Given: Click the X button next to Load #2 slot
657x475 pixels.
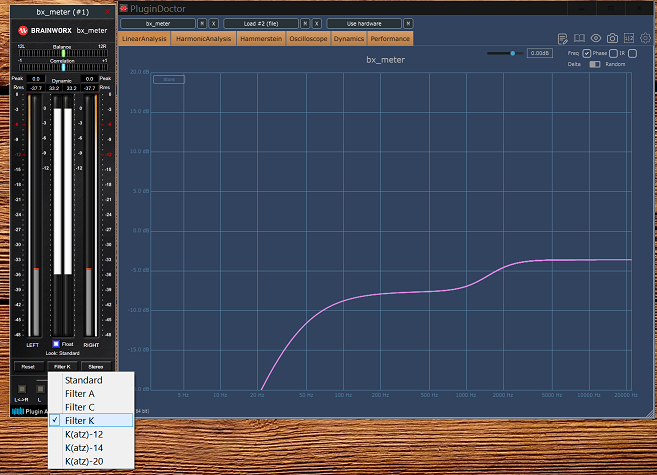Looking at the screenshot, I should click(x=317, y=23).
